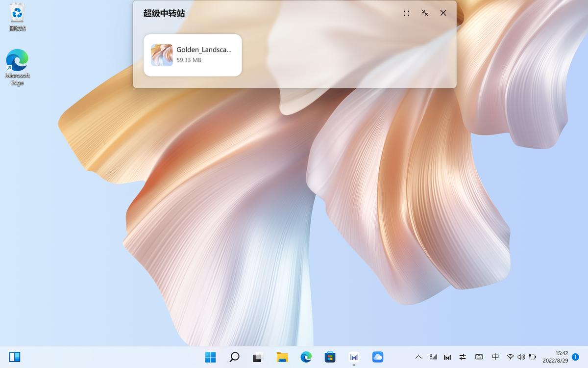Open the Windows Start menu
The height and width of the screenshot is (368, 588).
pos(210,357)
